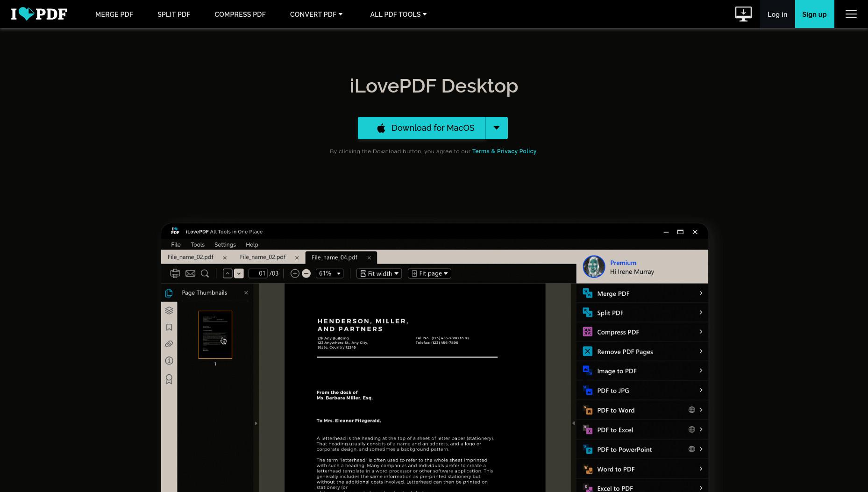
Task: Click the Split PDF tool icon
Action: [588, 313]
